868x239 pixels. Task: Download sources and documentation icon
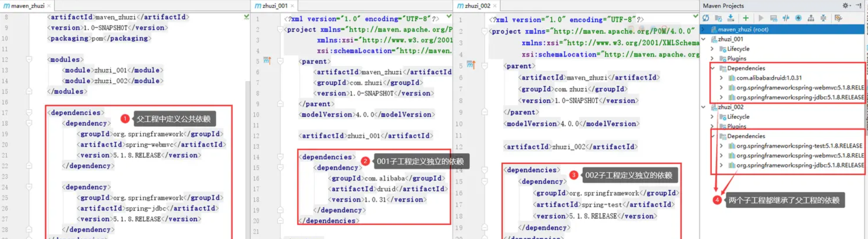tap(730, 18)
